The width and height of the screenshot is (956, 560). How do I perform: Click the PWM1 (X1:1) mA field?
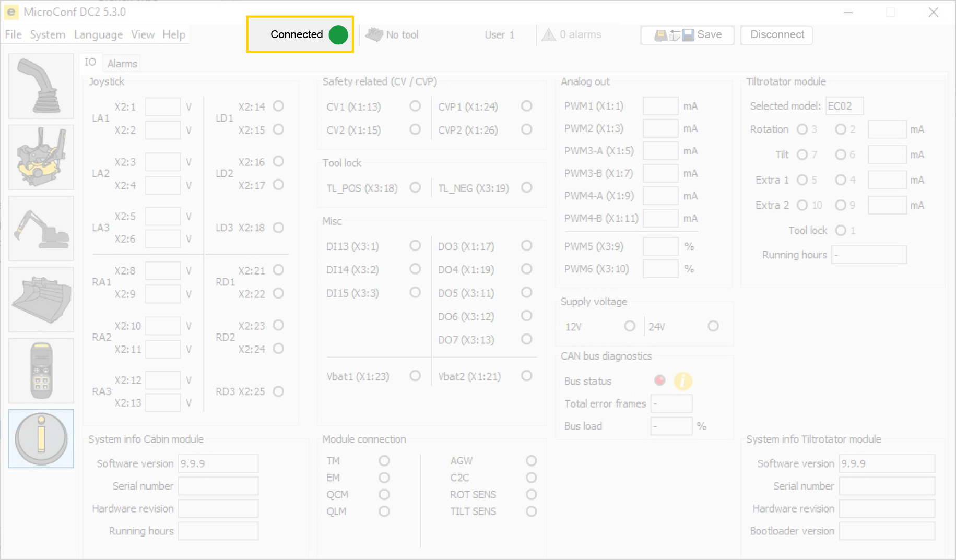[x=660, y=106]
